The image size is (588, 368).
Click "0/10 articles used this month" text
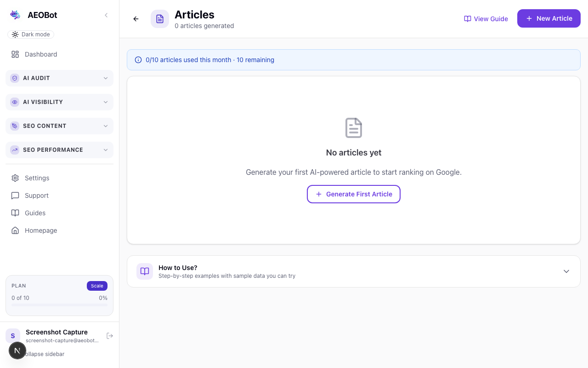(188, 60)
